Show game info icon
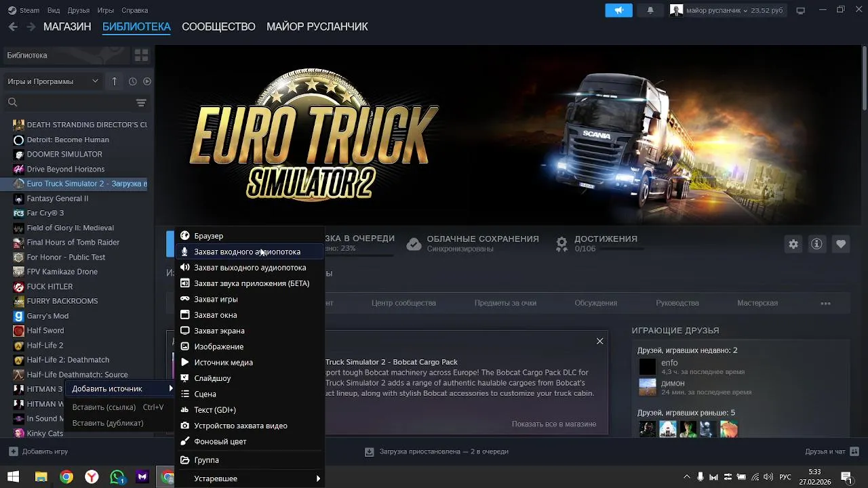Screen dimensions: 868x488 point(816,244)
